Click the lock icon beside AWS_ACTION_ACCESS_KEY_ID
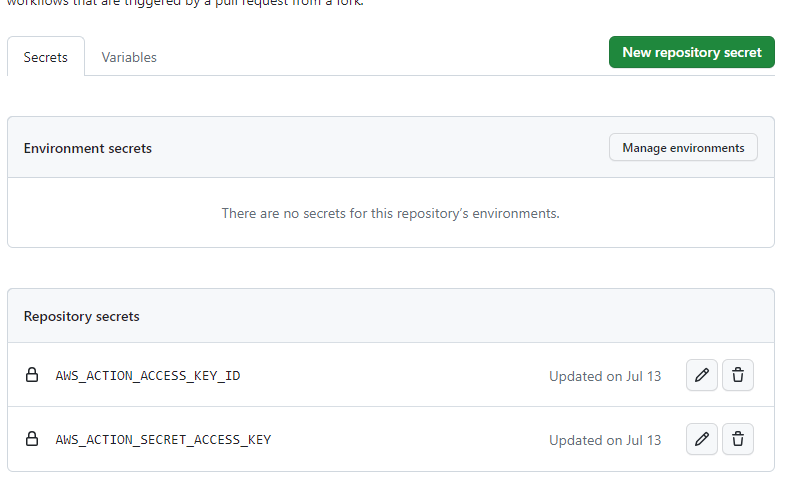The image size is (797, 491). coord(32,375)
